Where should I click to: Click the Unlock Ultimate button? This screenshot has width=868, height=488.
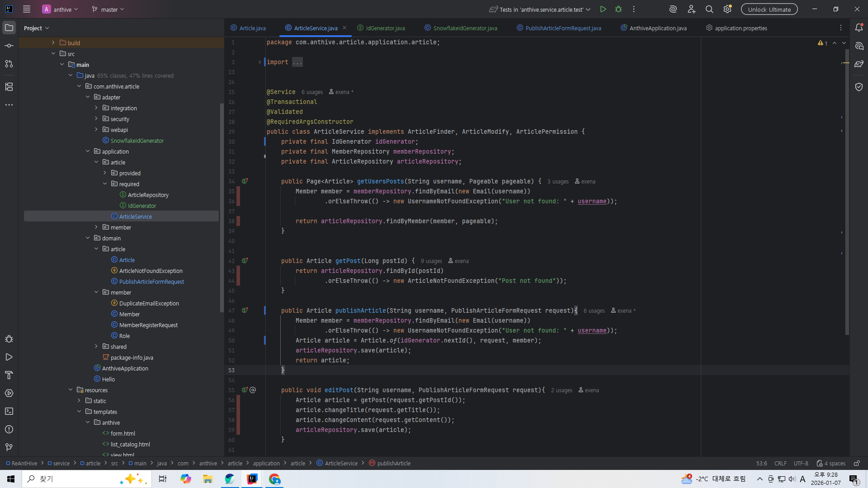[x=769, y=9]
